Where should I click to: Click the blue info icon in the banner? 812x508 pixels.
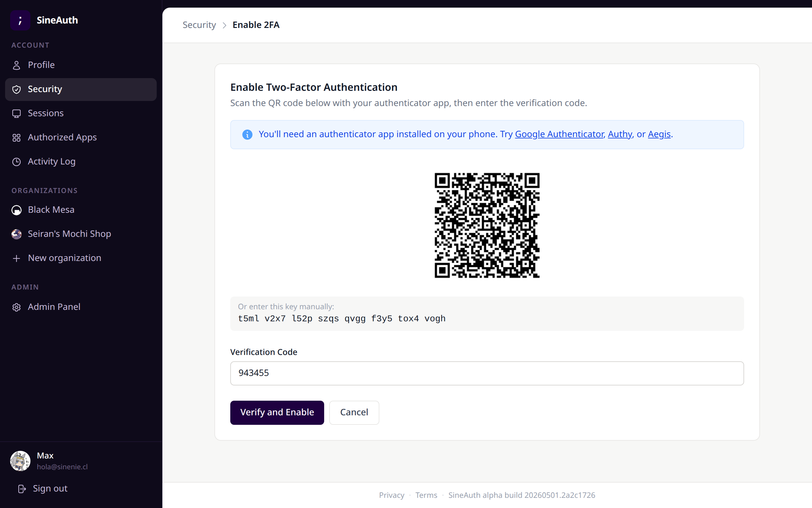point(247,135)
